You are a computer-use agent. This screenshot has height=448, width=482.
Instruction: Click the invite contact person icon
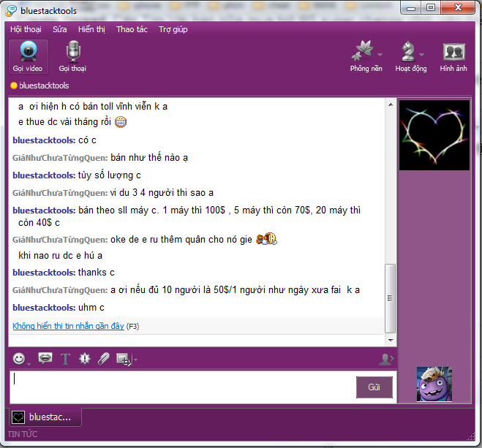(386, 359)
